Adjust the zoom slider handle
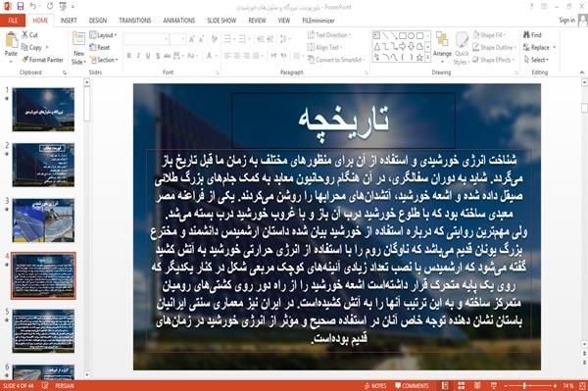The image size is (588, 391). 524,386
